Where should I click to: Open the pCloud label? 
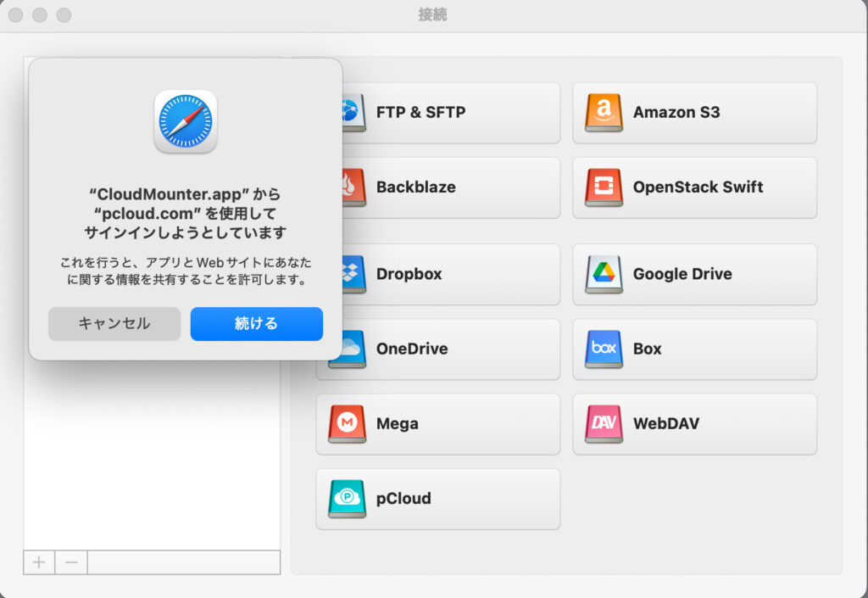pyautogui.click(x=403, y=499)
